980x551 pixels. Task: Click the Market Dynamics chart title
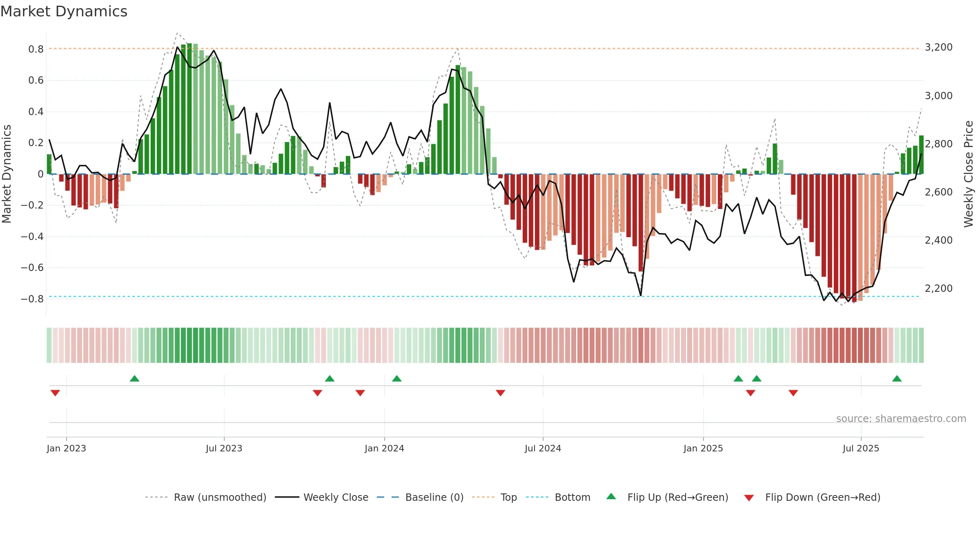(64, 11)
